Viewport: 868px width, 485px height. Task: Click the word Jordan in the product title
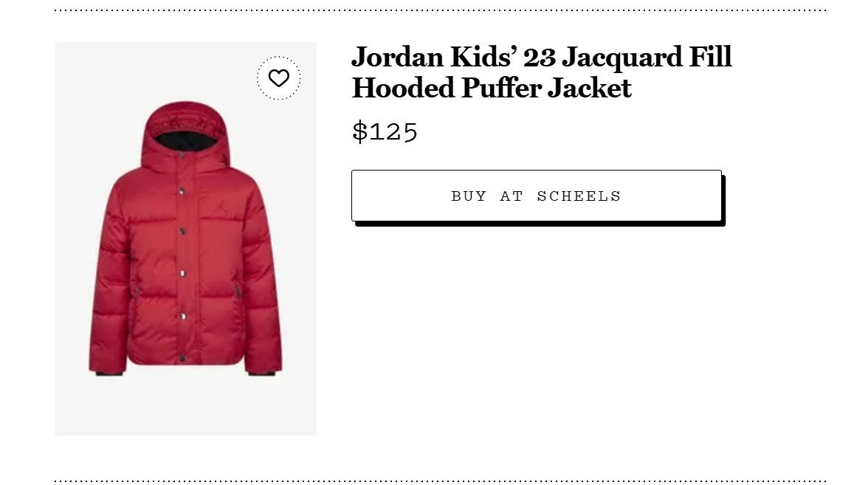point(397,57)
